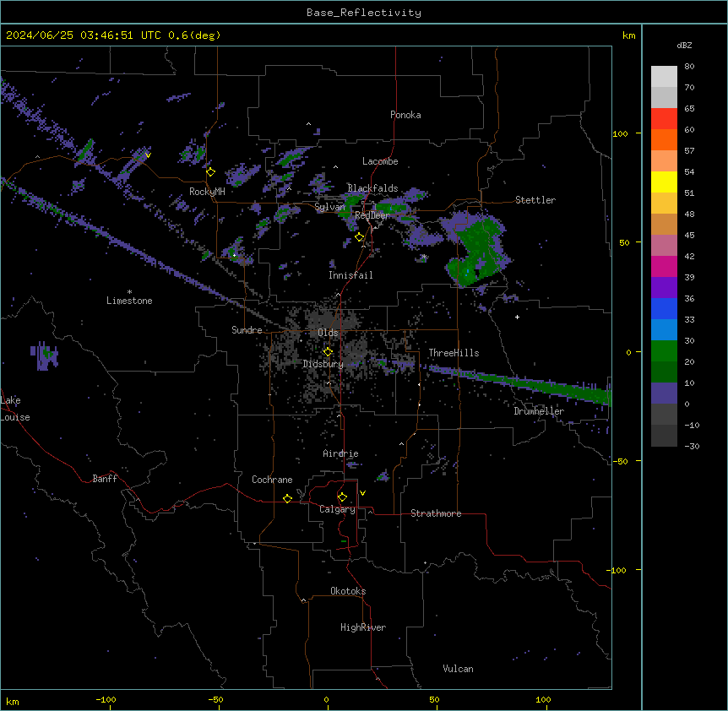
Task: Click the Calgary city label
Action: point(337,509)
